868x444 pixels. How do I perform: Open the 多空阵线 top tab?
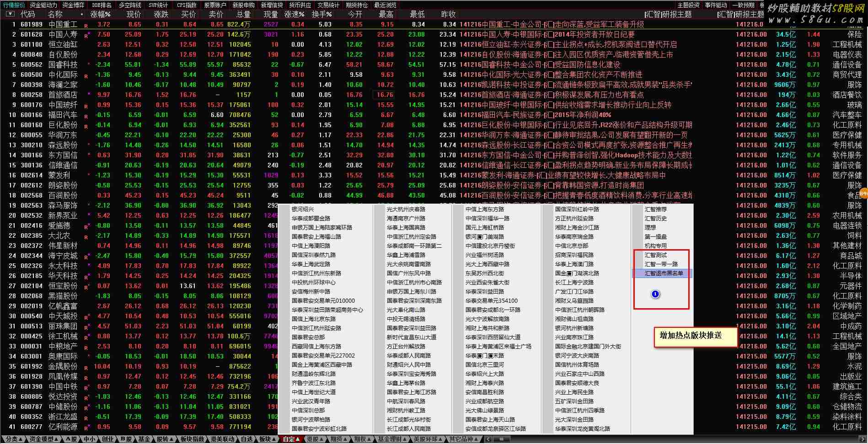[x=130, y=5]
